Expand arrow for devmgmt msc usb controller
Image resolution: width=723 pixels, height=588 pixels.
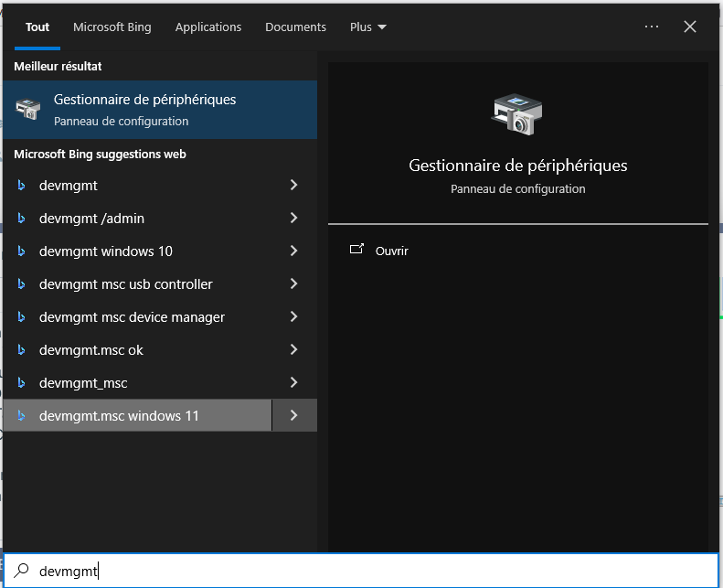tap(293, 284)
